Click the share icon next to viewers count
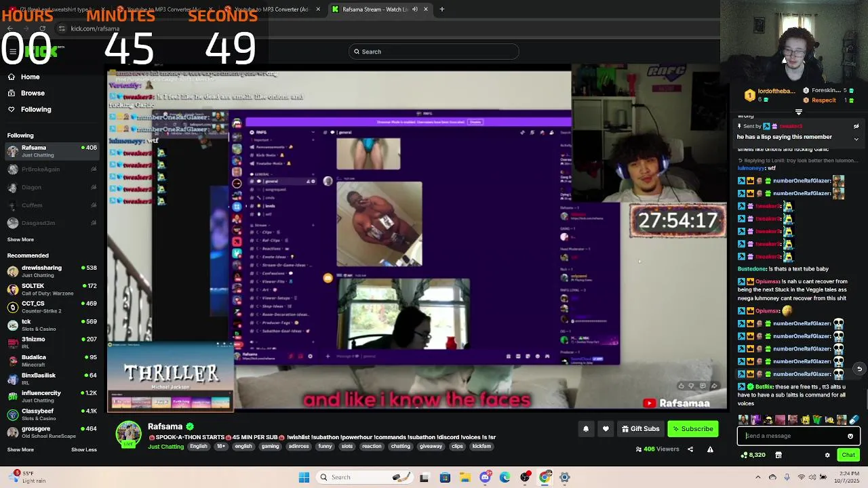Screen dimensions: 868x488 pos(690,449)
